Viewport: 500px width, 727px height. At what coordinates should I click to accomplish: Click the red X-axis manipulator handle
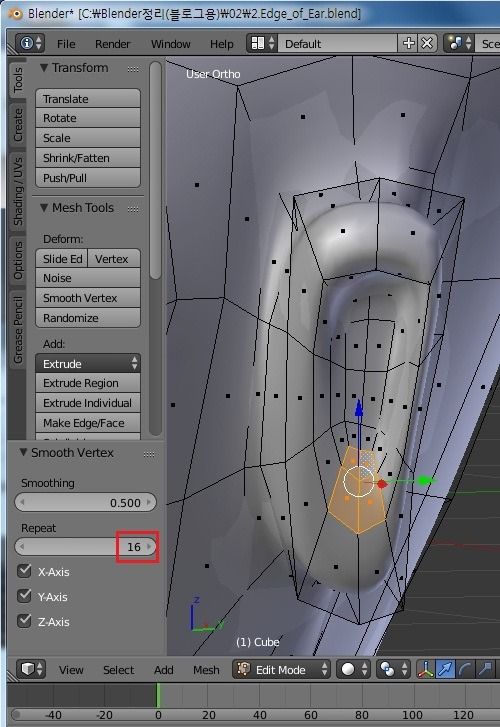[382, 484]
